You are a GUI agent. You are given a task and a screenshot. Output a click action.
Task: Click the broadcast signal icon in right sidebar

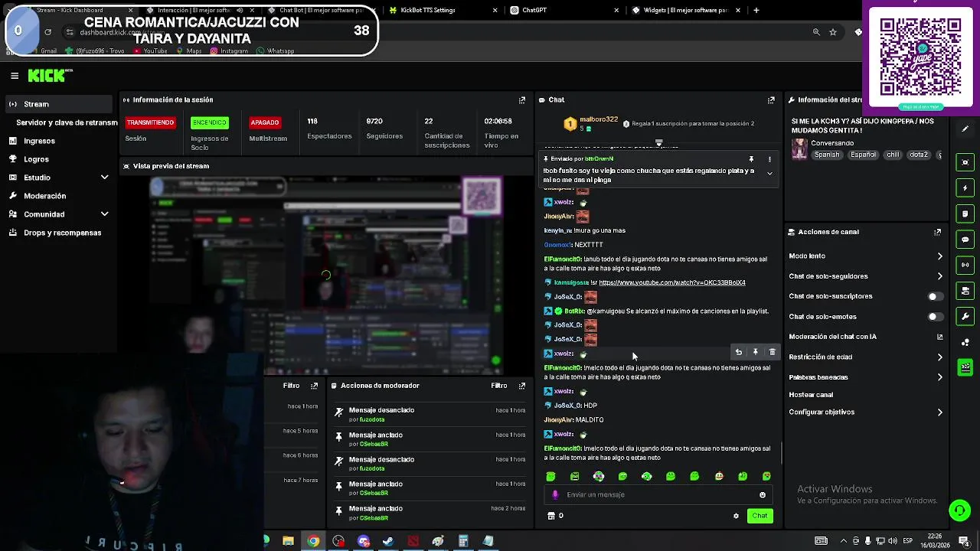coord(965,265)
